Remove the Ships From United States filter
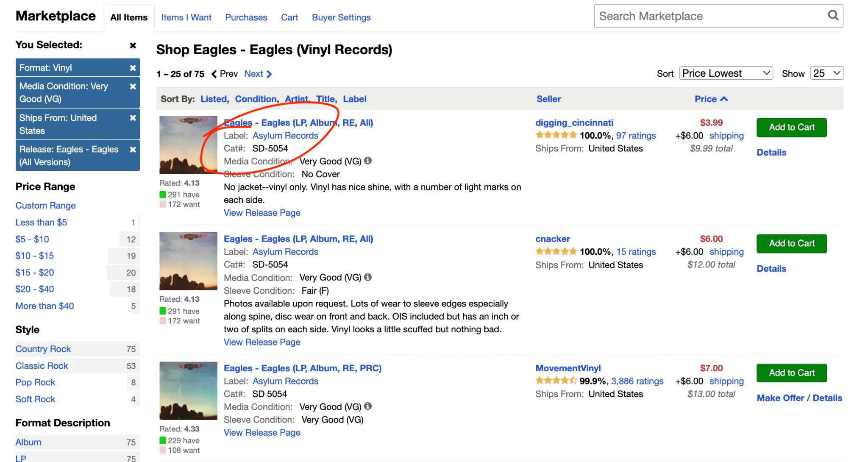This screenshot has height=462, width=868. (133, 118)
